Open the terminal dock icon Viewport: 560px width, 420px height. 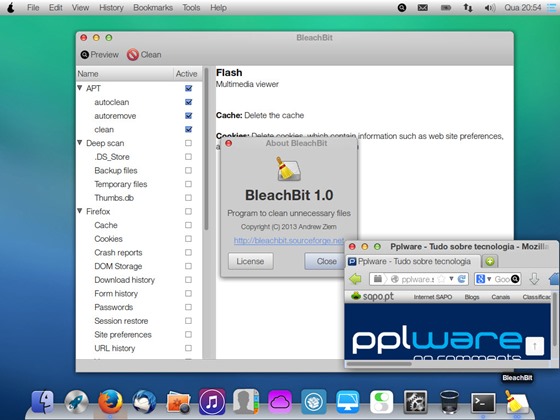(x=483, y=402)
